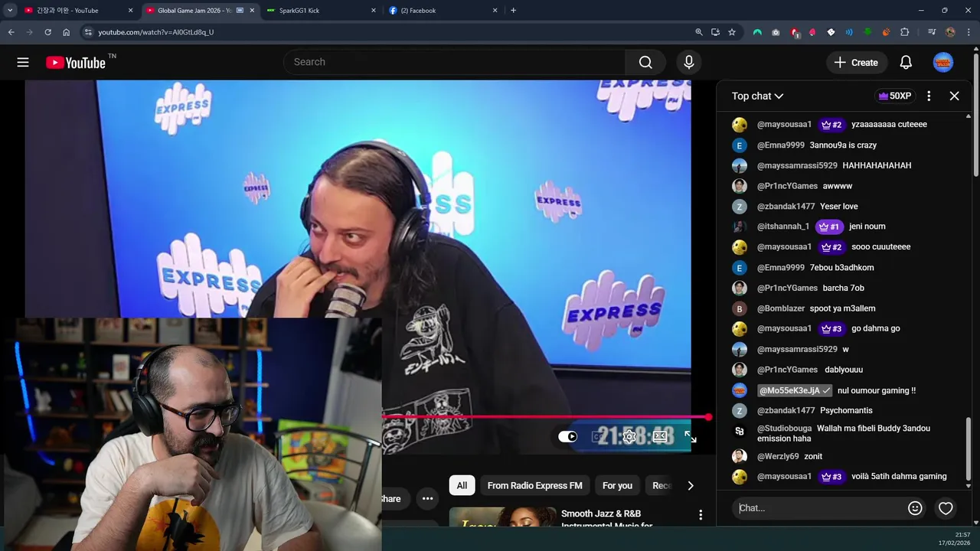Open the media control playlist icon

pos(931,32)
